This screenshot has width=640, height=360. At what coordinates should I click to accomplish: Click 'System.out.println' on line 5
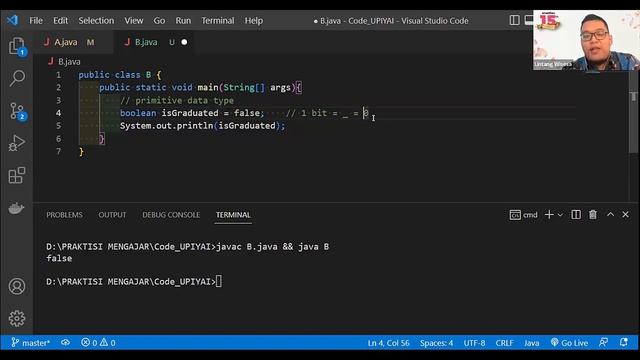tap(166, 126)
